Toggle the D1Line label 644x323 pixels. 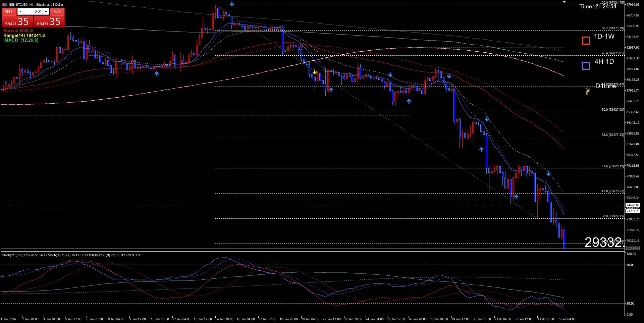(606, 86)
